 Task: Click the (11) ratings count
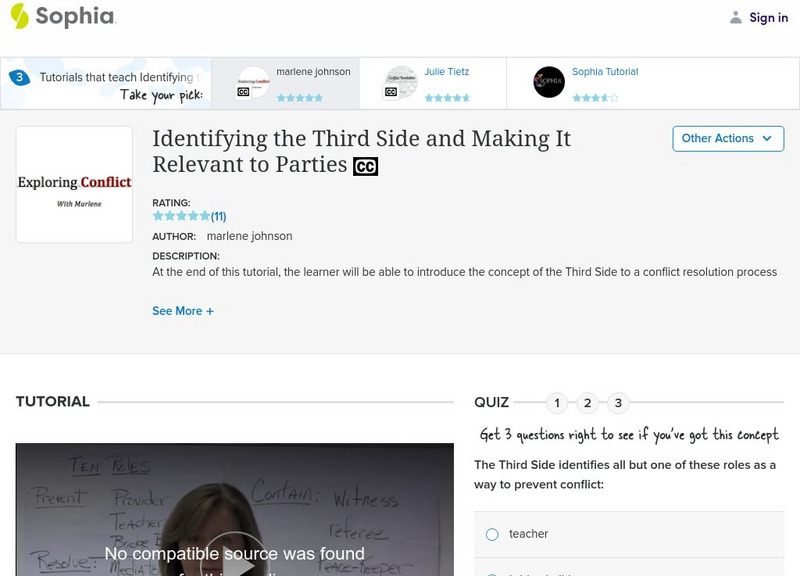click(x=218, y=216)
